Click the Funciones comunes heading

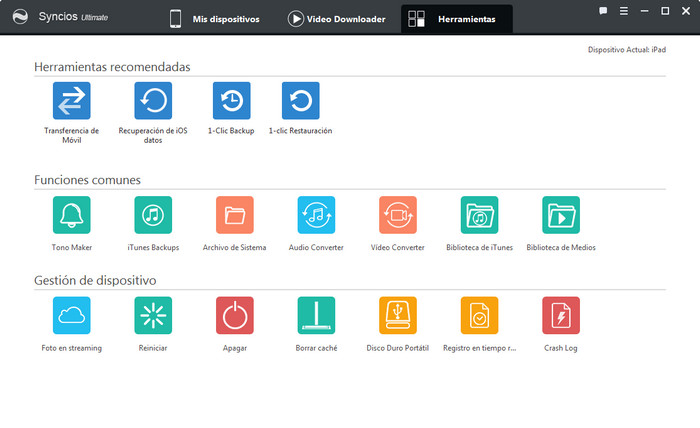88,180
